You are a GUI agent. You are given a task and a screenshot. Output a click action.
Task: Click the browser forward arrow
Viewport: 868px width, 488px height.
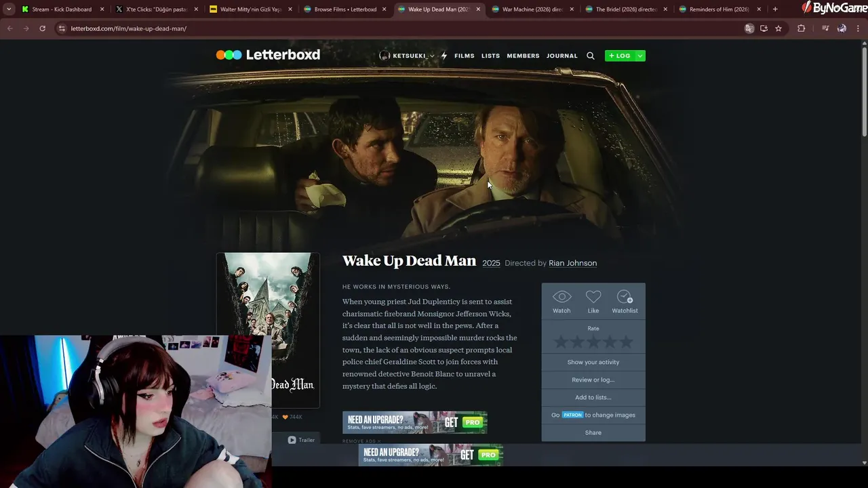pyautogui.click(x=26, y=28)
